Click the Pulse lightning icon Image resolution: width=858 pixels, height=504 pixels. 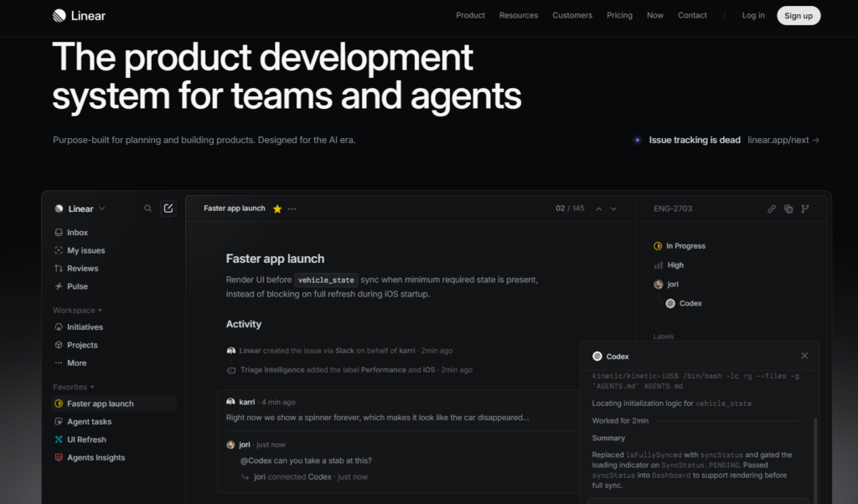click(x=59, y=286)
